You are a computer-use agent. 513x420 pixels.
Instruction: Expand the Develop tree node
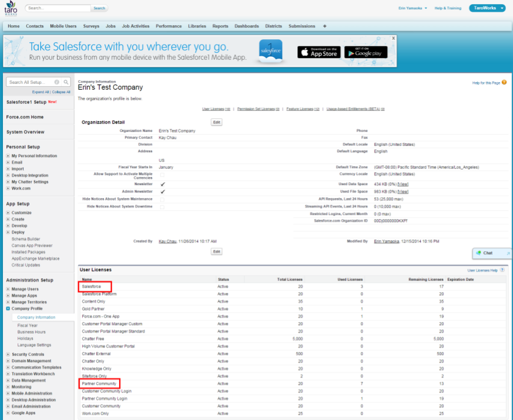[8, 226]
